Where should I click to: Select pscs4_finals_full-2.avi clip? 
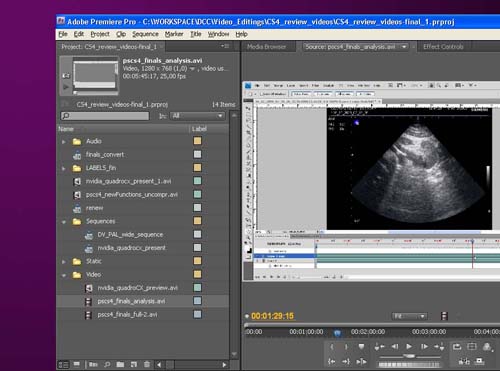pyautogui.click(x=127, y=314)
